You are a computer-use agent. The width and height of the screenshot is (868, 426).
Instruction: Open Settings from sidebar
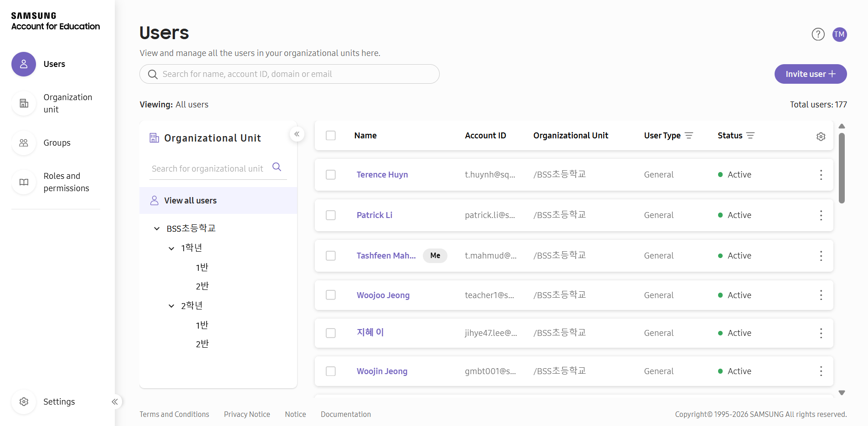click(x=59, y=402)
